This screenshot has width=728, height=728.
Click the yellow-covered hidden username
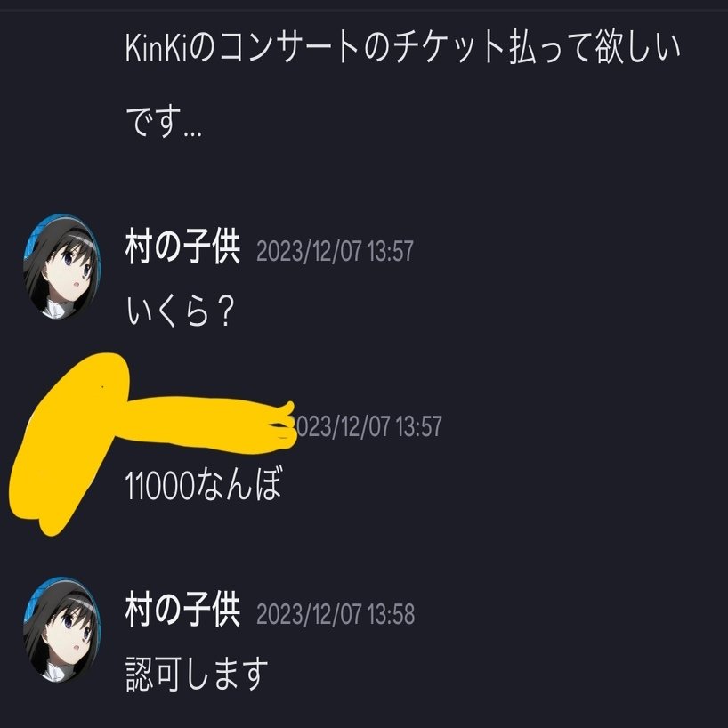(x=209, y=425)
